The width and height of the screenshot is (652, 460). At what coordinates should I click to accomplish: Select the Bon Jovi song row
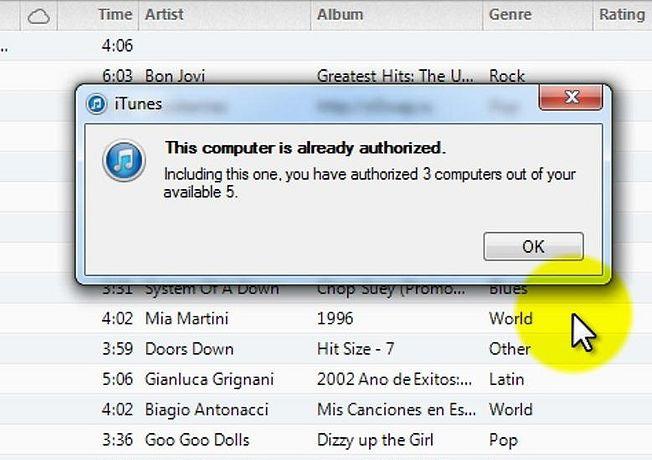tap(326, 76)
